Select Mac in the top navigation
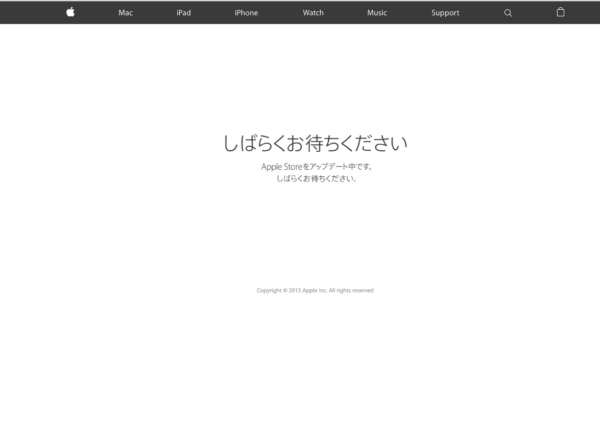 coord(126,13)
